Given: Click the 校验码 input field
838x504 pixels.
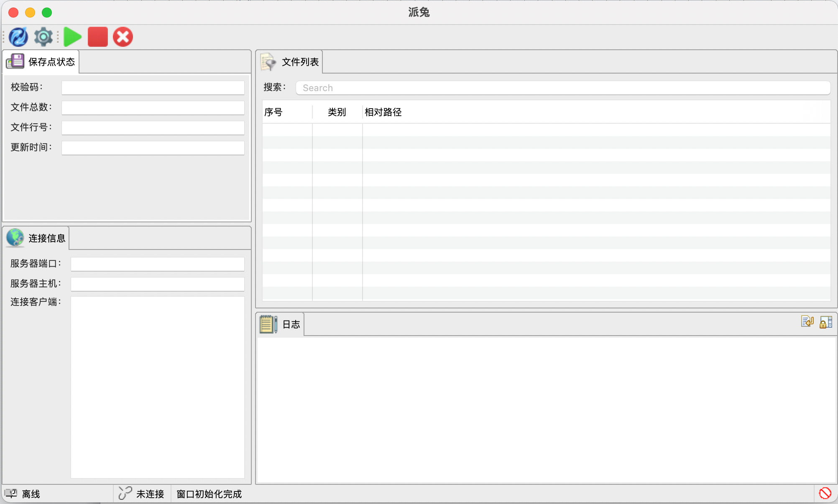Looking at the screenshot, I should pyautogui.click(x=153, y=87).
